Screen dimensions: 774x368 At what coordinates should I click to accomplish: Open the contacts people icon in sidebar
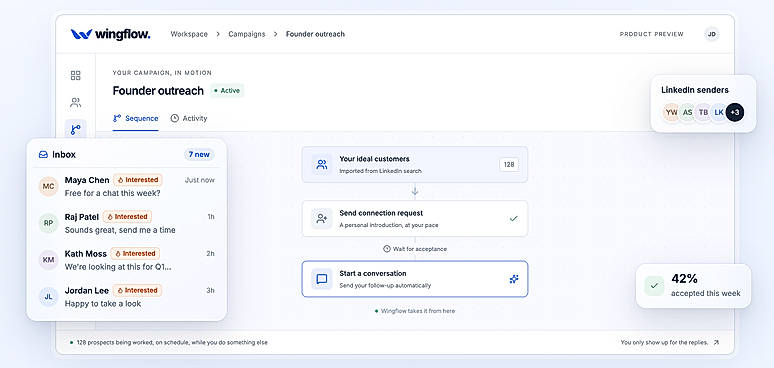coord(76,103)
